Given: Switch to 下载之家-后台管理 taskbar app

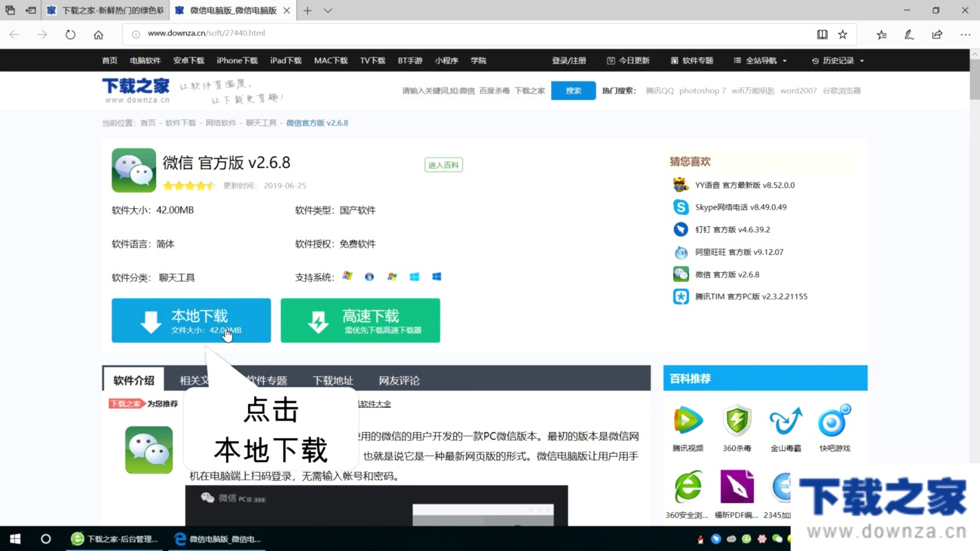Looking at the screenshot, I should (x=115, y=539).
